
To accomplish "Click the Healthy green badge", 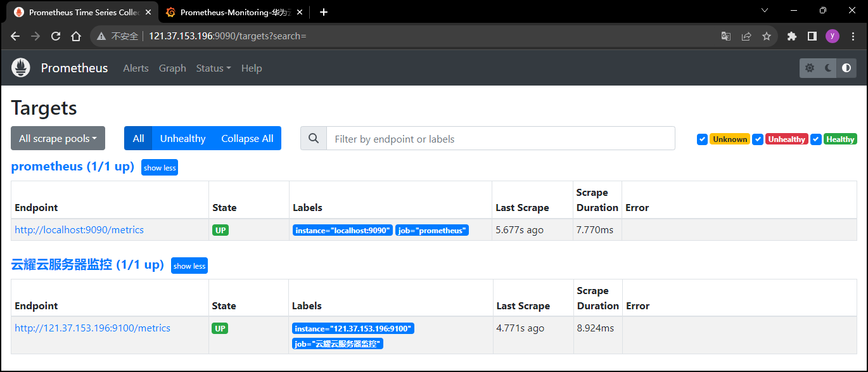I will pyautogui.click(x=840, y=139).
